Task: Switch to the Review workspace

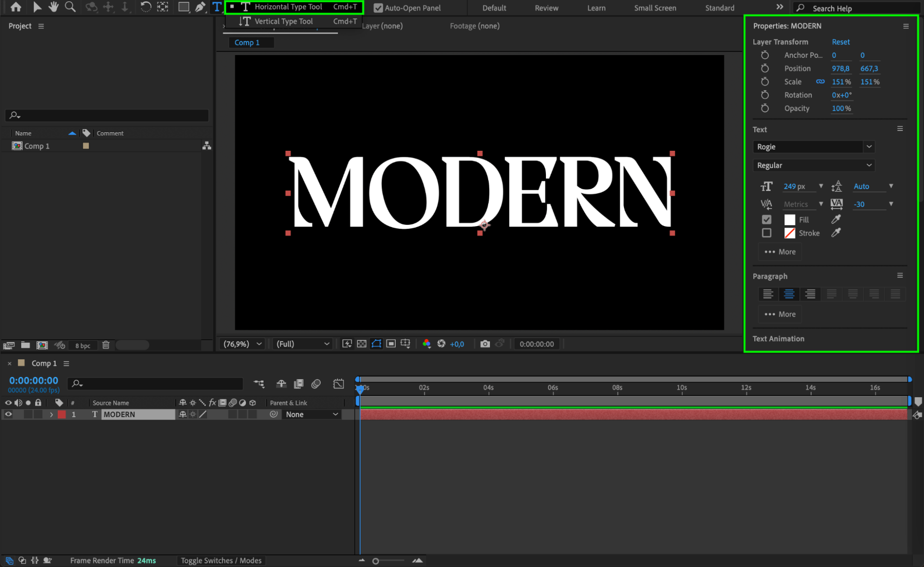Action: pyautogui.click(x=546, y=8)
